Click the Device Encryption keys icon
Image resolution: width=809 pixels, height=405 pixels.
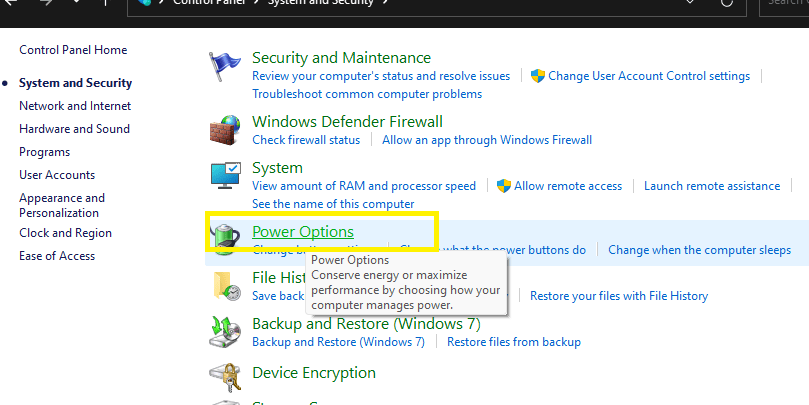click(225, 379)
